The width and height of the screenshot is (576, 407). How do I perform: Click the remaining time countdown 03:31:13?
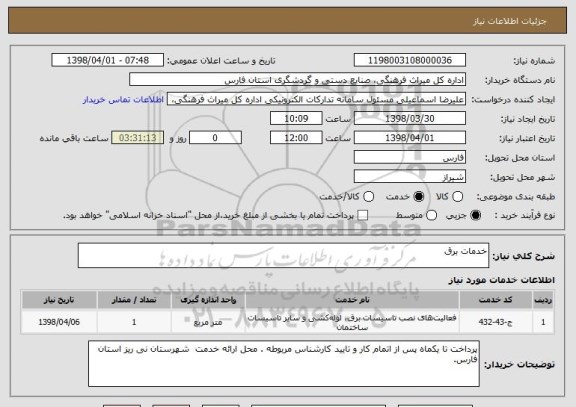pos(138,138)
